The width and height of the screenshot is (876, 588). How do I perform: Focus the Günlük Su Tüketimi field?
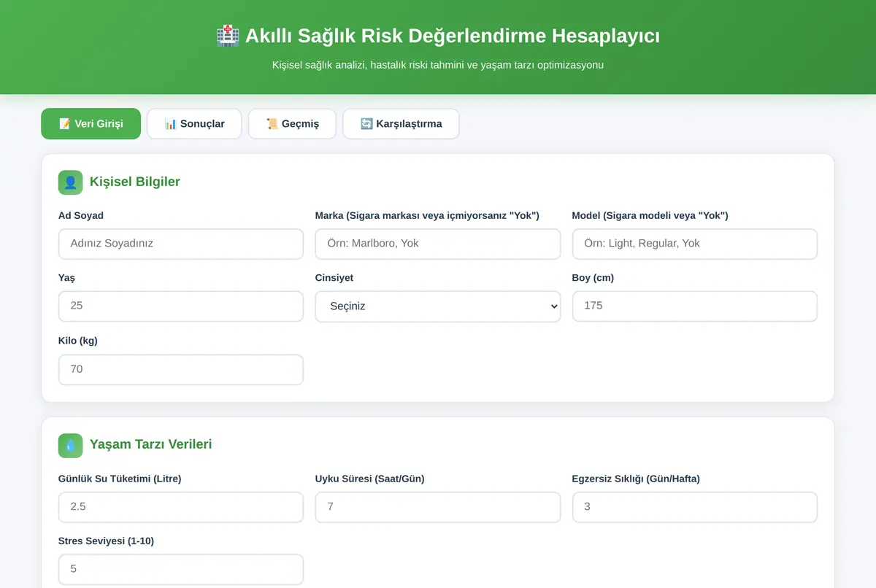(181, 507)
